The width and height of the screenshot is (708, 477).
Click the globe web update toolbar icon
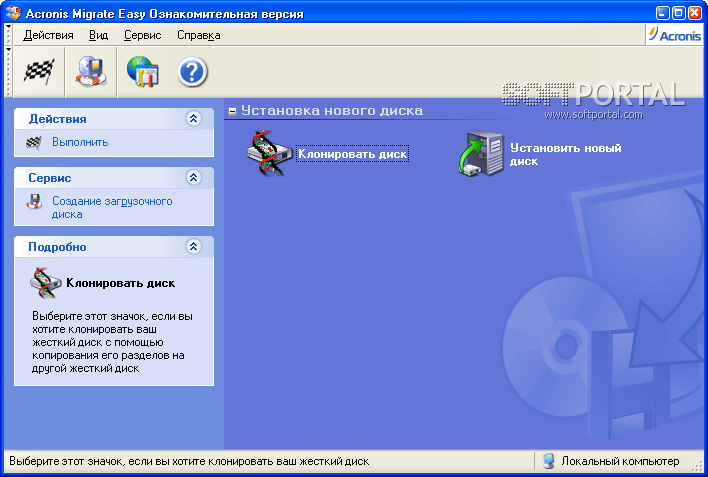(x=142, y=71)
